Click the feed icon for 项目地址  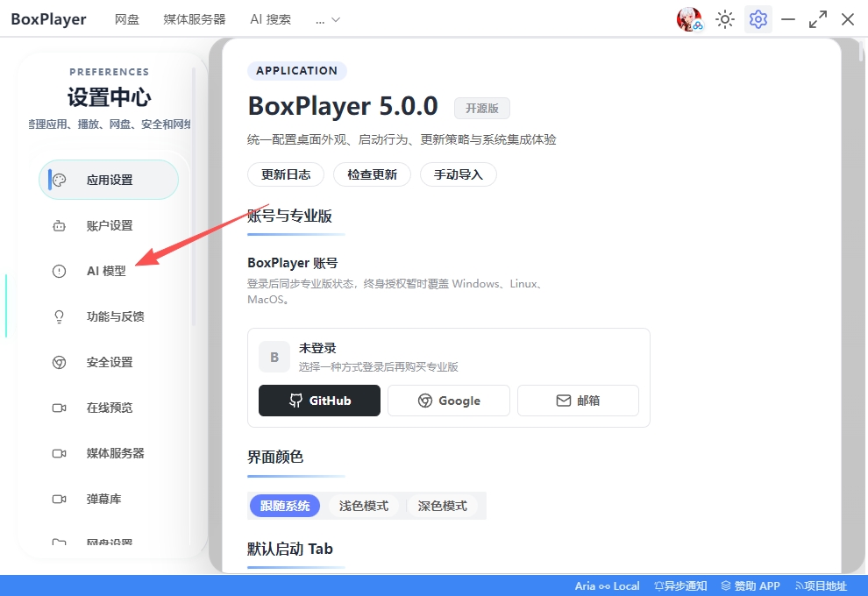(x=800, y=585)
